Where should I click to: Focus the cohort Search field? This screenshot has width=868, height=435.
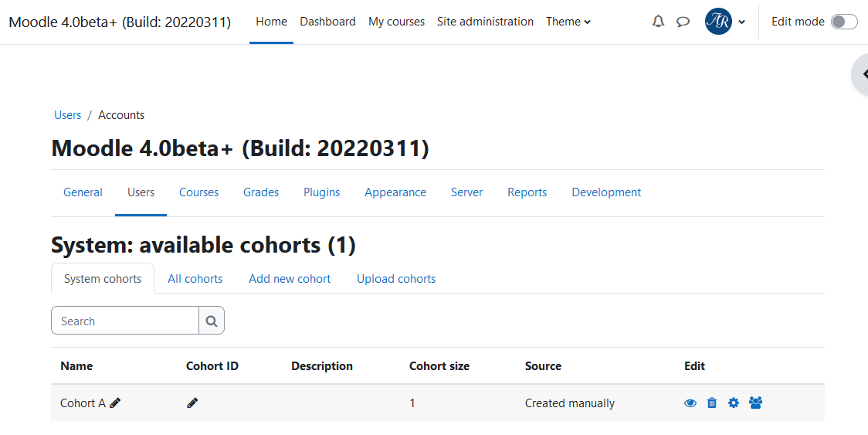point(125,321)
